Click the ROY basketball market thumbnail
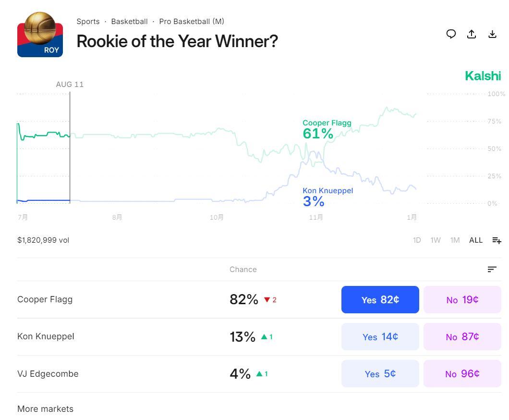509x420 pixels. pyautogui.click(x=40, y=35)
